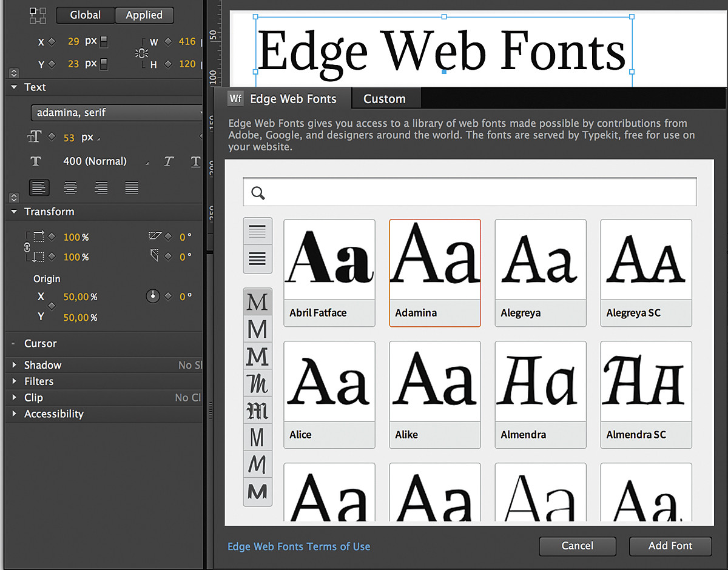Click the Add Font button
The height and width of the screenshot is (570, 728).
pyautogui.click(x=670, y=546)
